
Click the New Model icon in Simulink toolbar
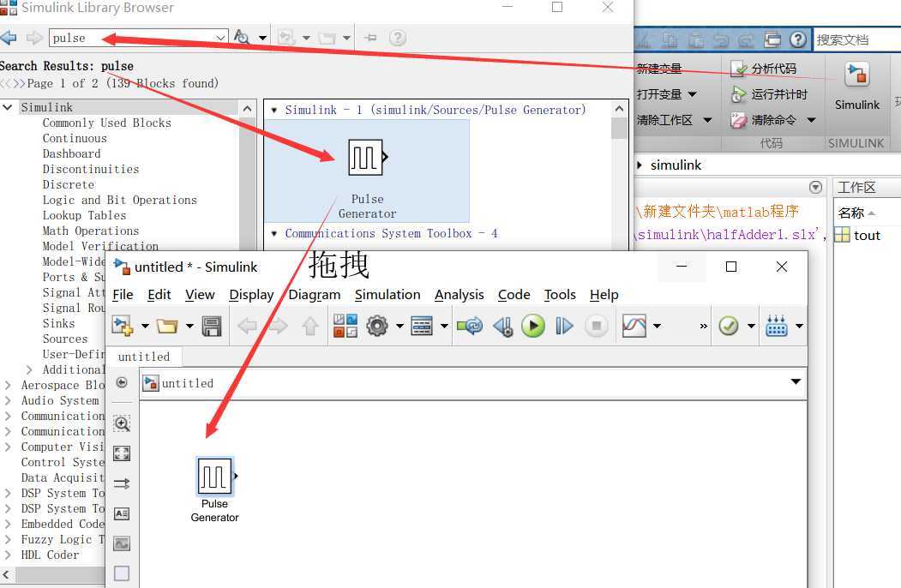click(x=123, y=326)
